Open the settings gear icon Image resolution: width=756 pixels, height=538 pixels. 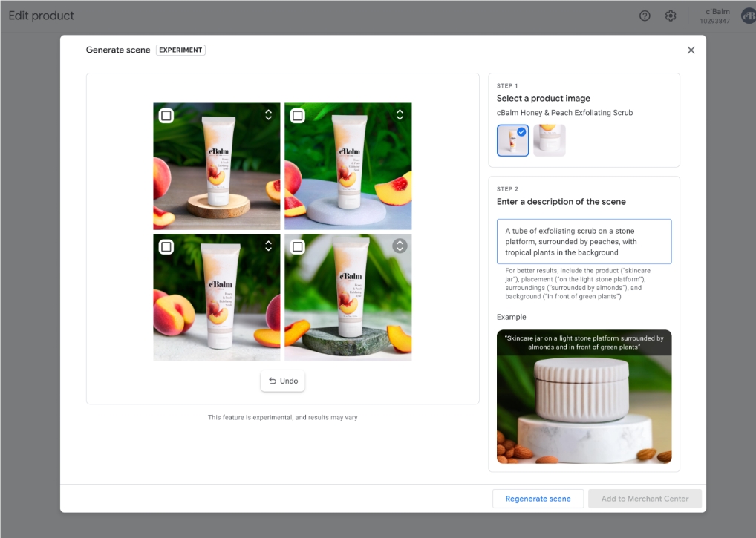click(x=670, y=16)
